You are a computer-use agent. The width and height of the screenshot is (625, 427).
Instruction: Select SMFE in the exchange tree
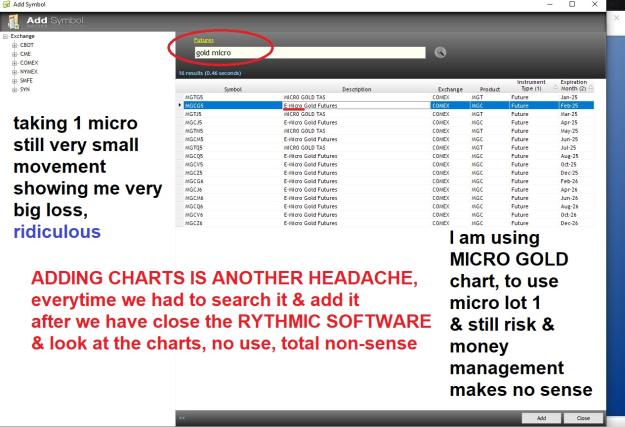(26, 81)
